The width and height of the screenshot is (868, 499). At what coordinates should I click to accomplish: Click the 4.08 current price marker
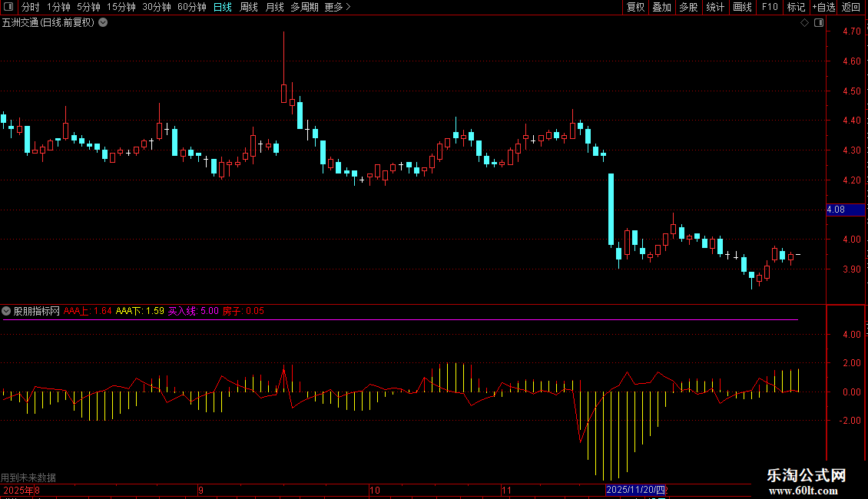[x=845, y=210]
